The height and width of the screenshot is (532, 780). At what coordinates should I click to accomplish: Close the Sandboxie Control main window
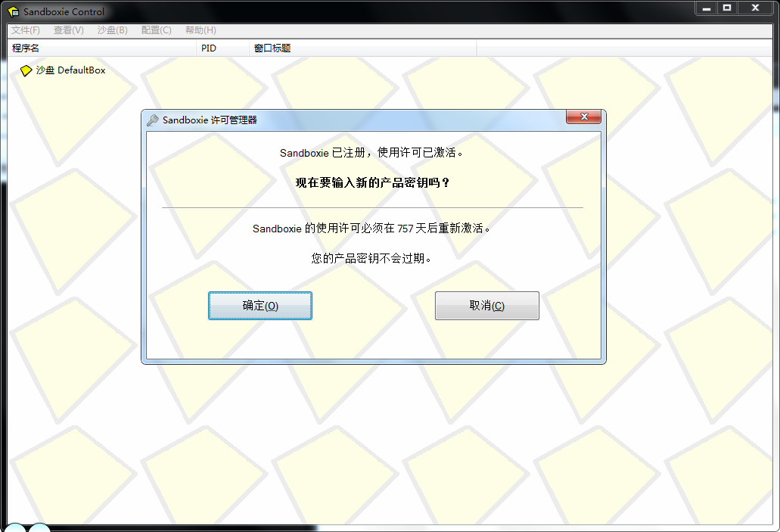coord(755,8)
